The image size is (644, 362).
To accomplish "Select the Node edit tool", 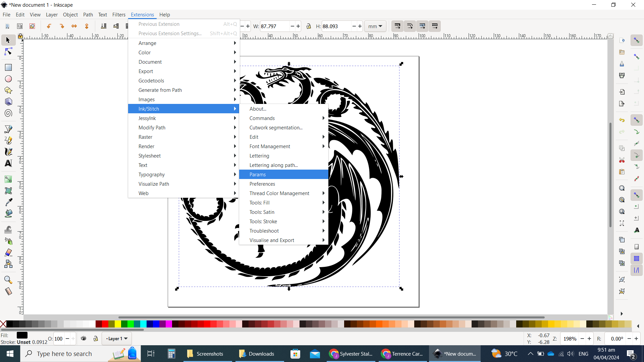I will 8,52.
